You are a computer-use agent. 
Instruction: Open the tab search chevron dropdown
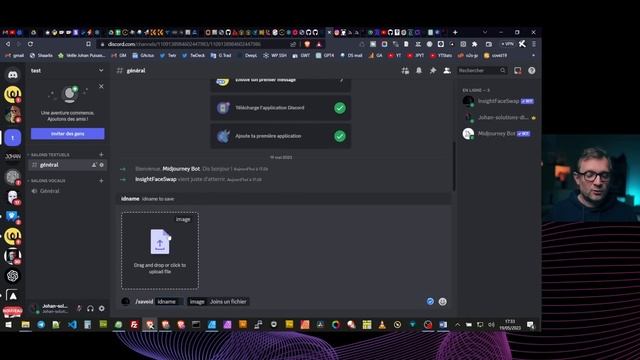[484, 32]
